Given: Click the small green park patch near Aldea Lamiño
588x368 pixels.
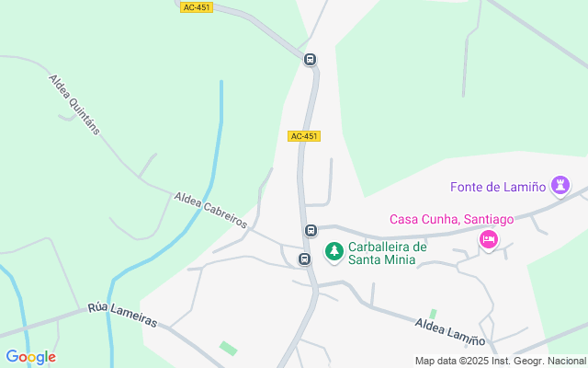Looking at the screenshot, I should [433, 314].
